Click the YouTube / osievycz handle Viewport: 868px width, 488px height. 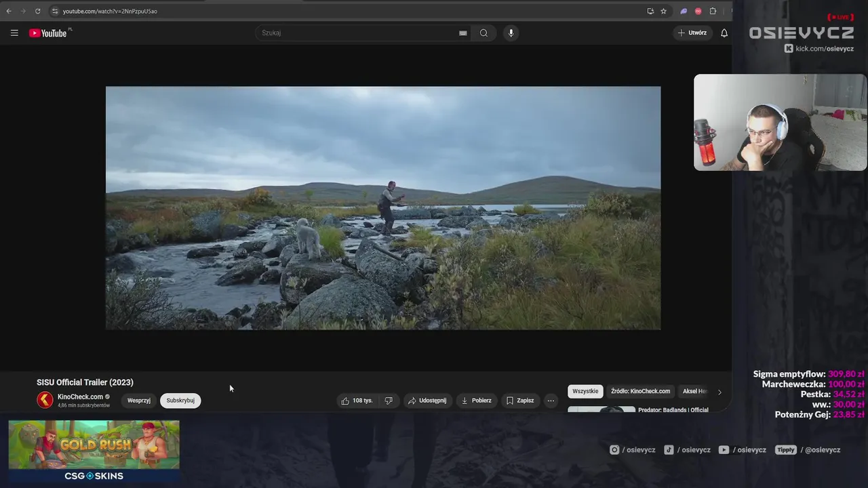743,450
